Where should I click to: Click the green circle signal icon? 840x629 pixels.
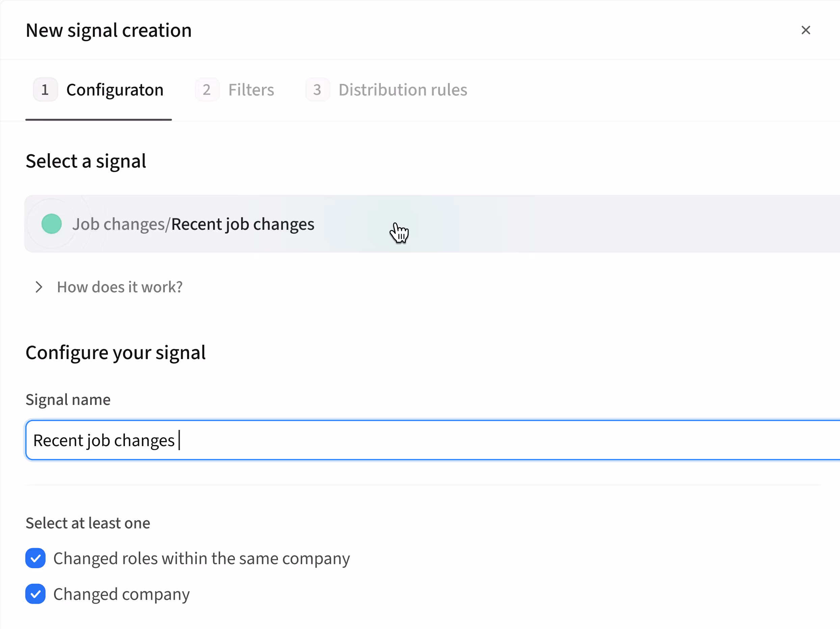pyautogui.click(x=52, y=224)
